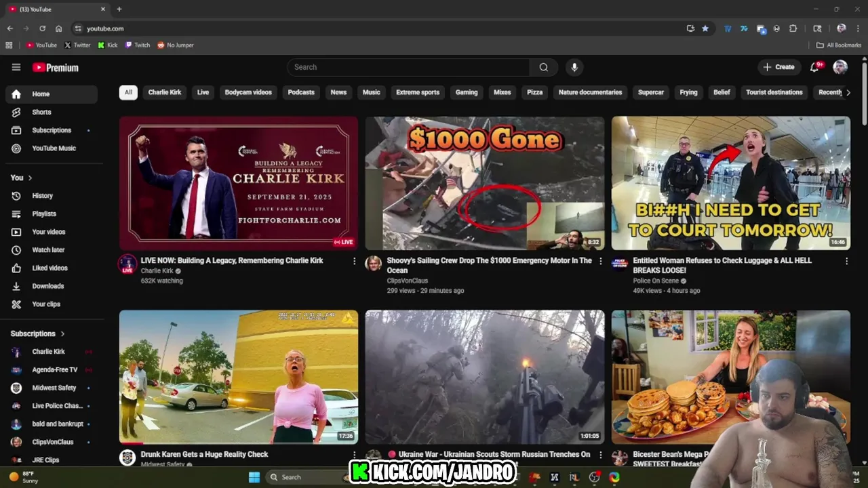Open Downloads in the sidebar
Screen dimensions: 868x488
pos(51,286)
